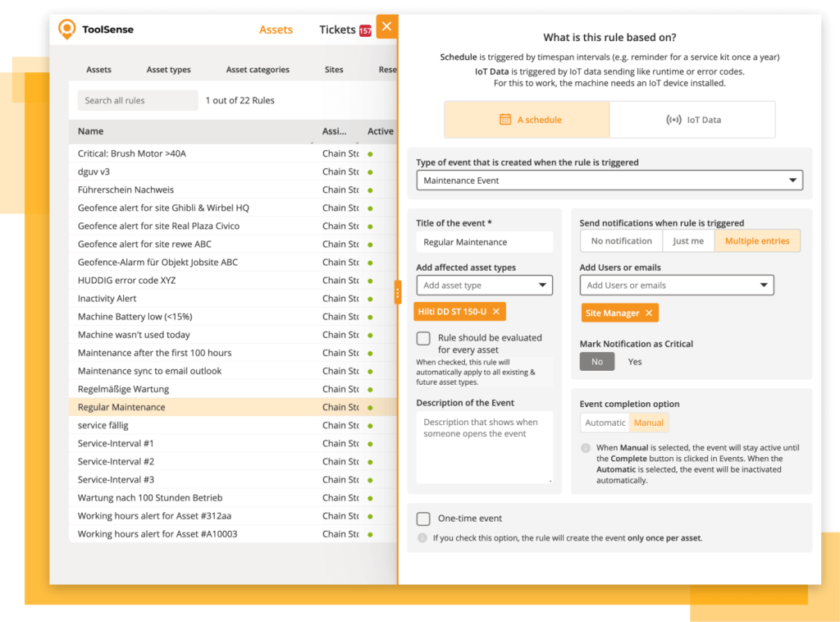Choose the Just me notification option

(x=688, y=241)
